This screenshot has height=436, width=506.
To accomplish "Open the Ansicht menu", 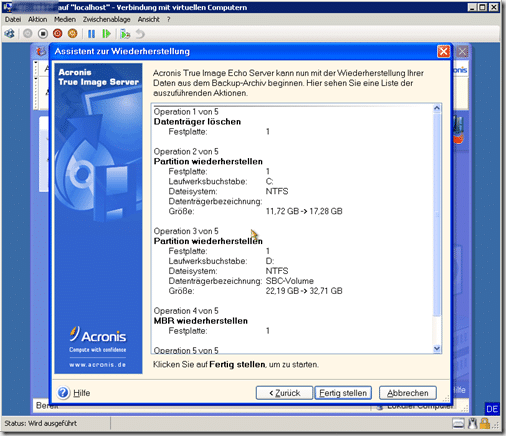I will point(149,19).
